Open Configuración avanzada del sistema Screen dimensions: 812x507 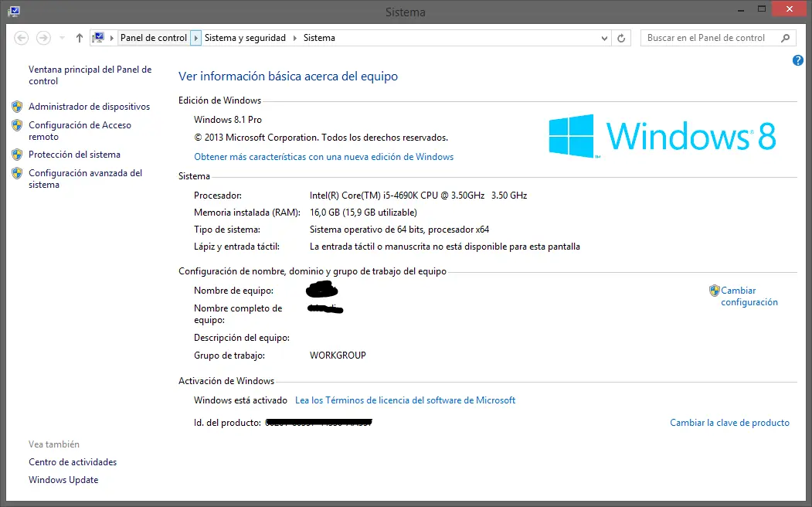click(86, 179)
